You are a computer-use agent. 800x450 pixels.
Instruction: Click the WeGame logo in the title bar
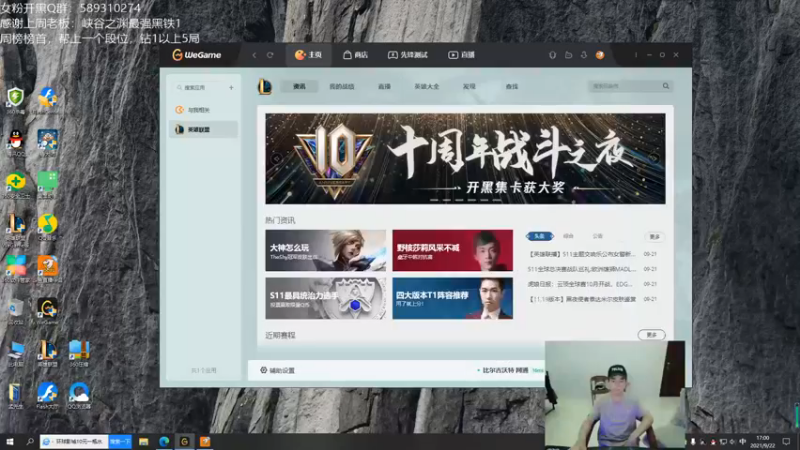click(x=196, y=55)
